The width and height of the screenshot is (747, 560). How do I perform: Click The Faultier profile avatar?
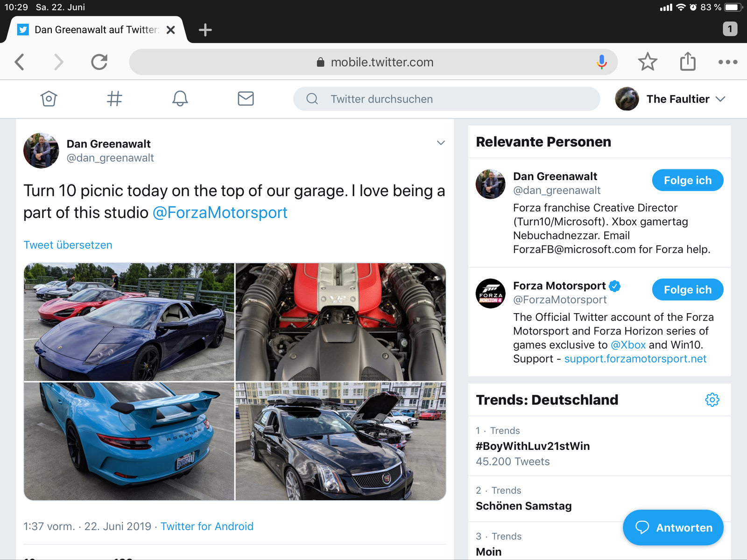pos(627,99)
